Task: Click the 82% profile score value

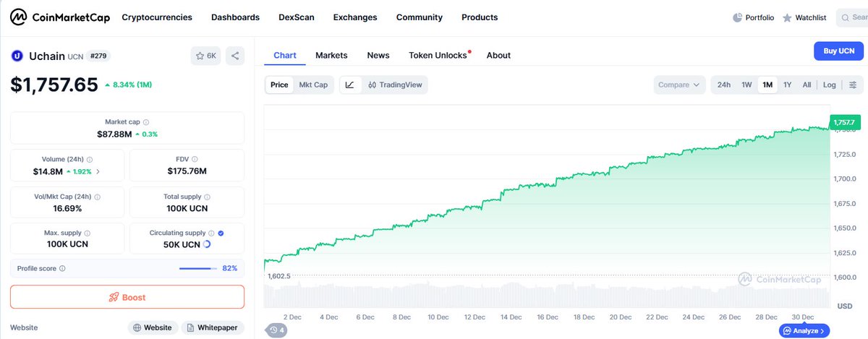Action: click(230, 268)
